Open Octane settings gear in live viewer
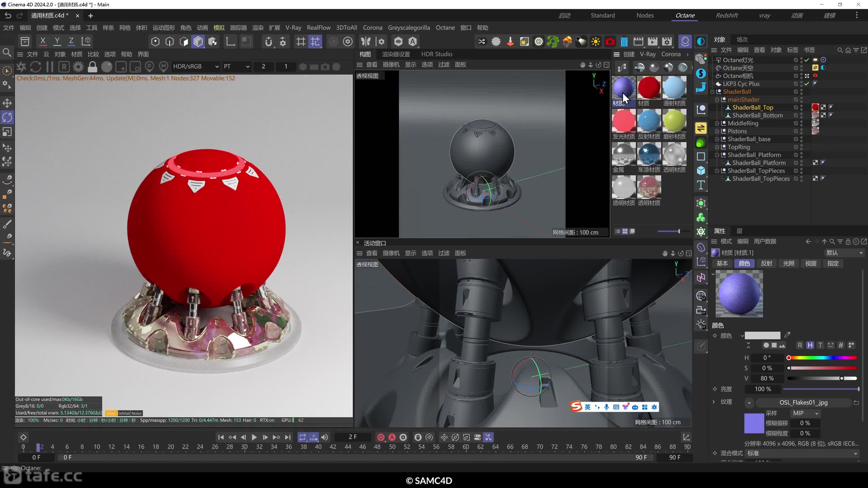868x488 pixels. pyautogui.click(x=78, y=67)
